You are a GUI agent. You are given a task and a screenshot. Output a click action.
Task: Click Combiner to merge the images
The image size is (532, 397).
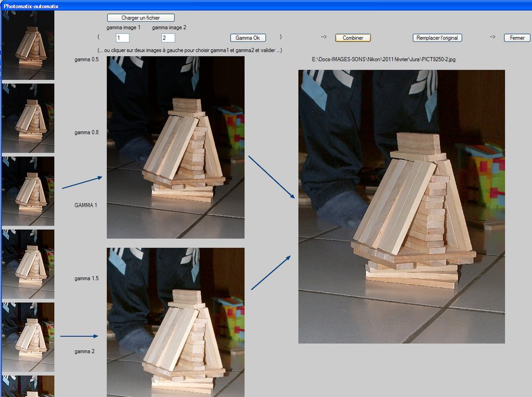pyautogui.click(x=352, y=38)
